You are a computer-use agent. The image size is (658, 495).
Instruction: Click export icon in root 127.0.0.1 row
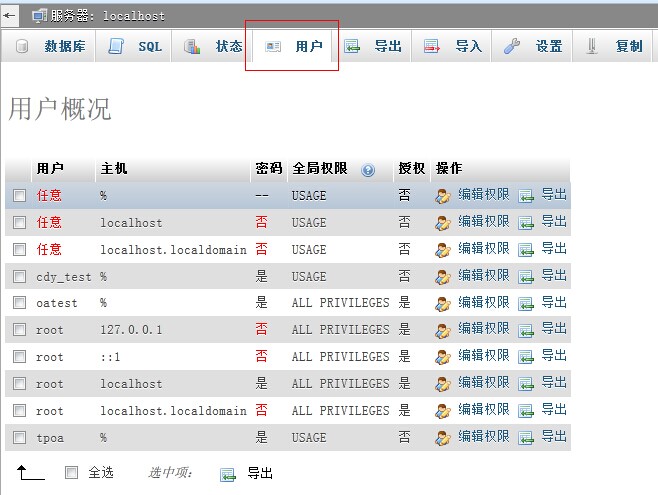pos(526,331)
